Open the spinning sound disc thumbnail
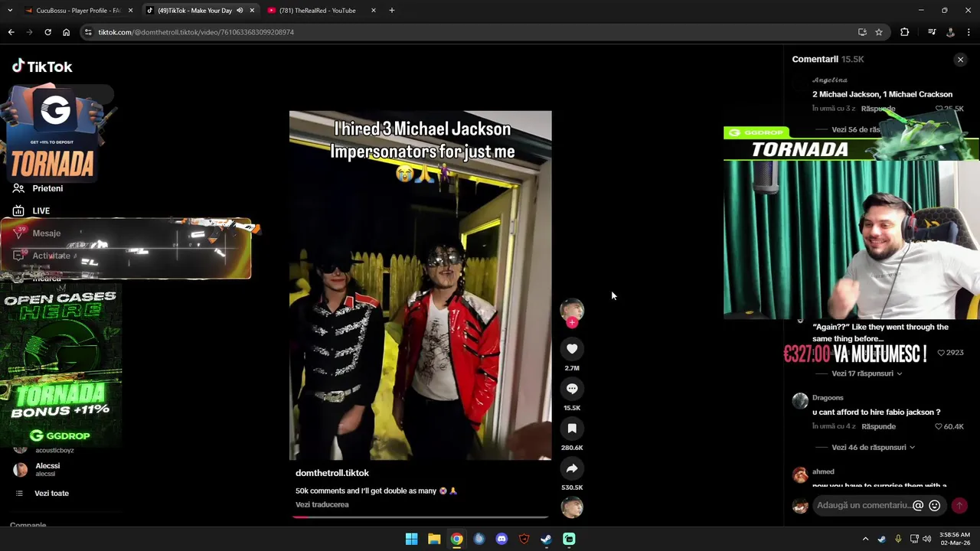This screenshot has height=551, width=980. coord(572,507)
